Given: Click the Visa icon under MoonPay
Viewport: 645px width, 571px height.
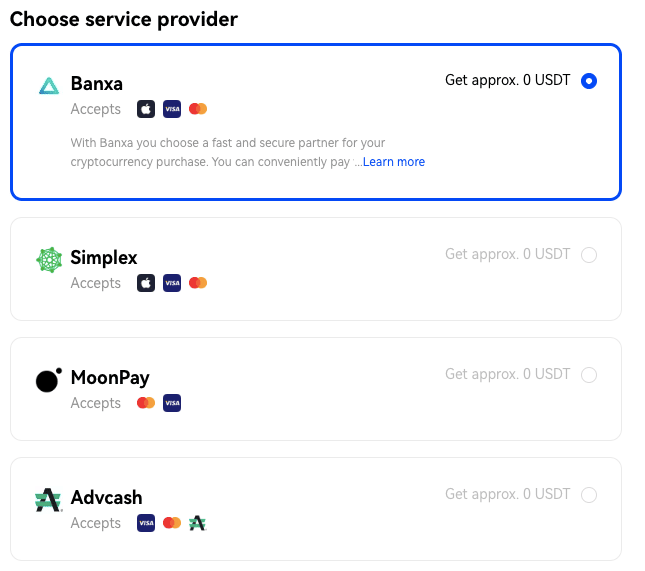Looking at the screenshot, I should [172, 403].
